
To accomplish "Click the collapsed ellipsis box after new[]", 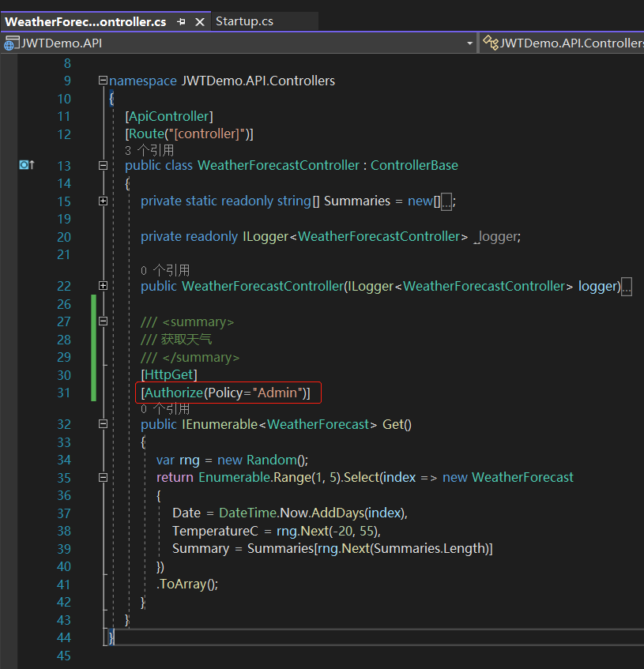I will pyautogui.click(x=446, y=202).
